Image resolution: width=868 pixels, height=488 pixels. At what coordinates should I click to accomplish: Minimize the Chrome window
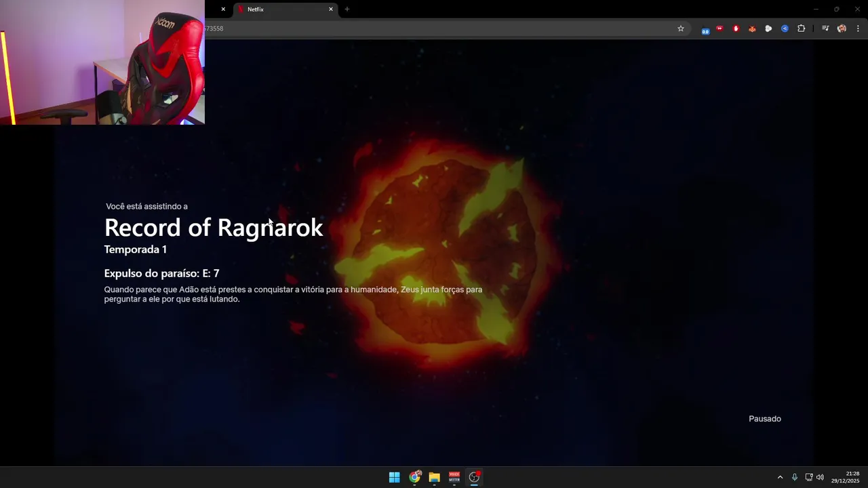(x=816, y=9)
